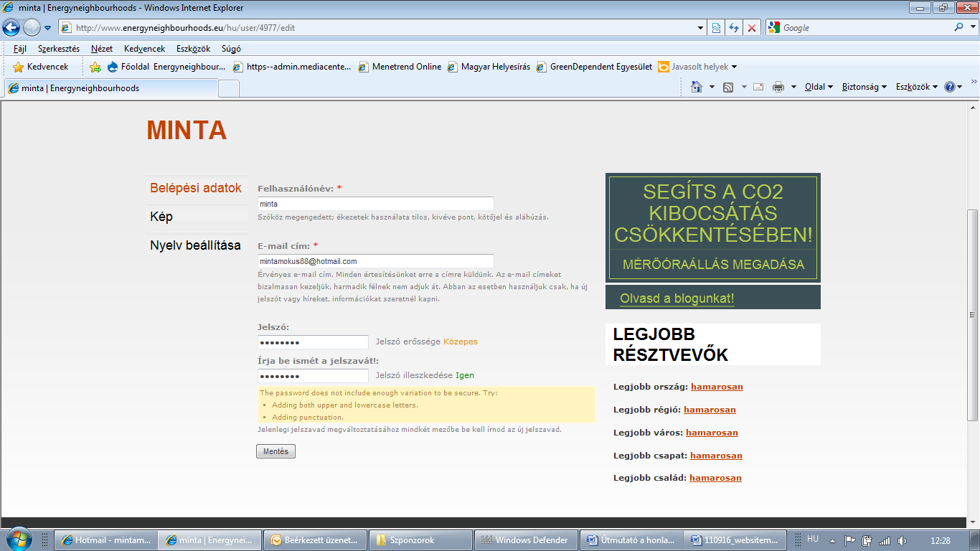Click hamarosan next to Legjobb város

click(x=712, y=433)
